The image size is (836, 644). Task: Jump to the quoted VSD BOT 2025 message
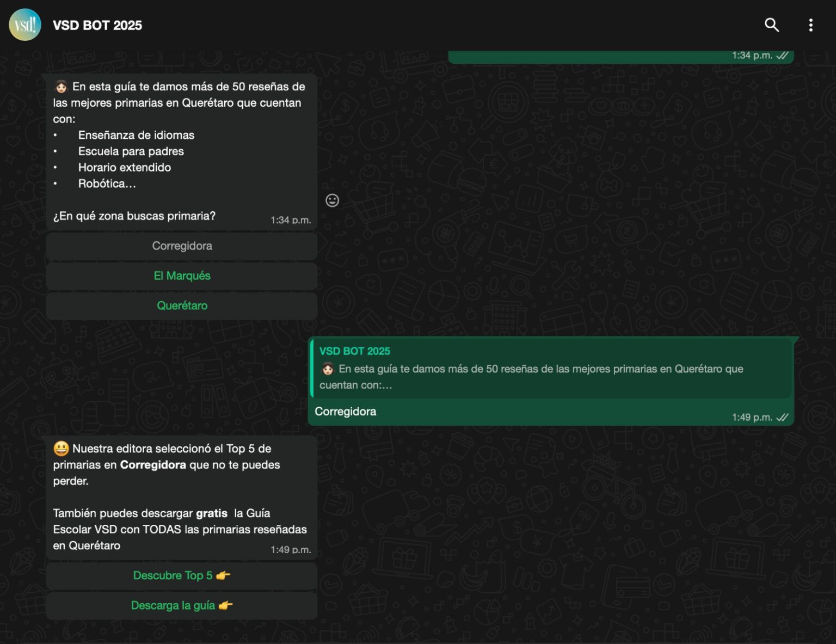click(550, 369)
